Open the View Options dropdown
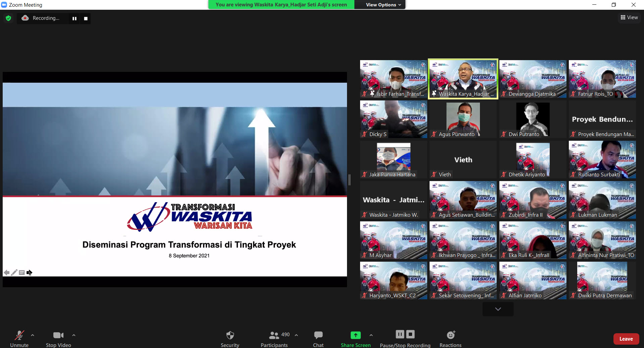Screen dimensions: 644x348 click(x=383, y=5)
